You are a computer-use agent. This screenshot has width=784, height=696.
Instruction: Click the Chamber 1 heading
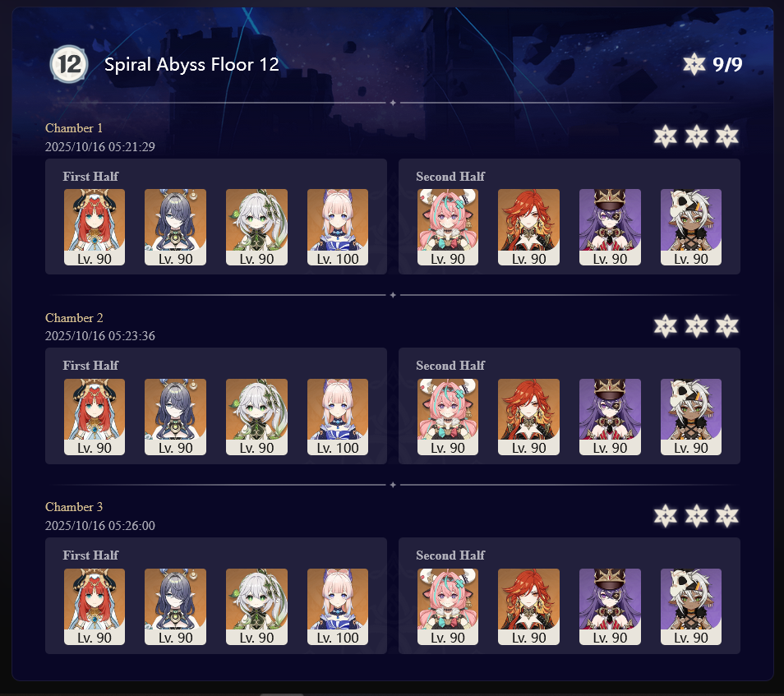pyautogui.click(x=74, y=128)
